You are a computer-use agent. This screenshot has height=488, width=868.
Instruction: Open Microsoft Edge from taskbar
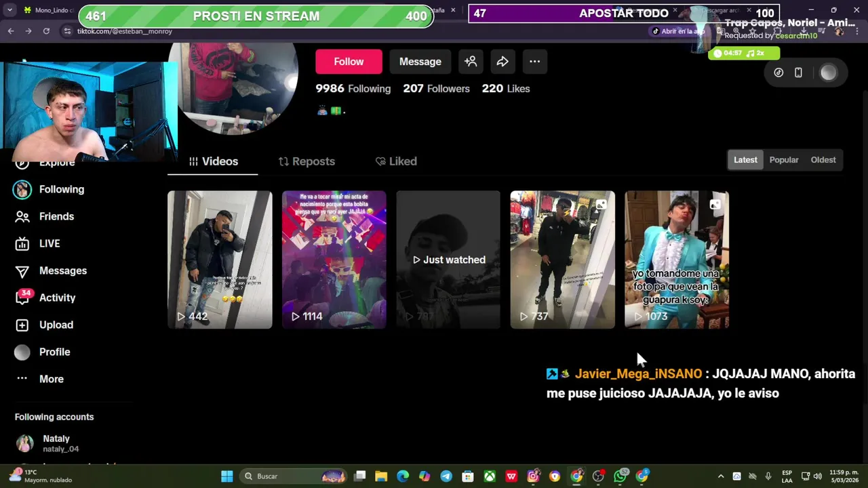[403, 476]
